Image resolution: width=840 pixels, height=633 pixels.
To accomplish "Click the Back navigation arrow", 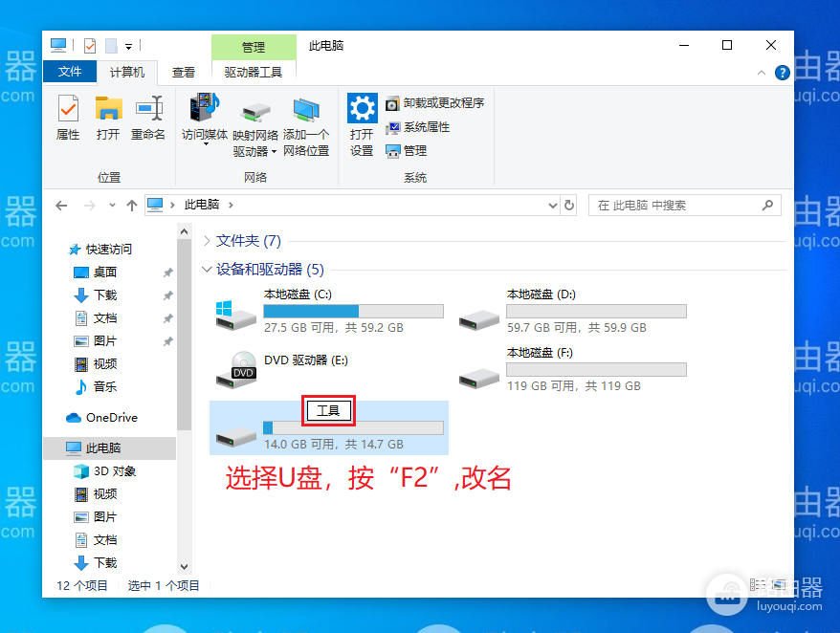I will tap(61, 206).
